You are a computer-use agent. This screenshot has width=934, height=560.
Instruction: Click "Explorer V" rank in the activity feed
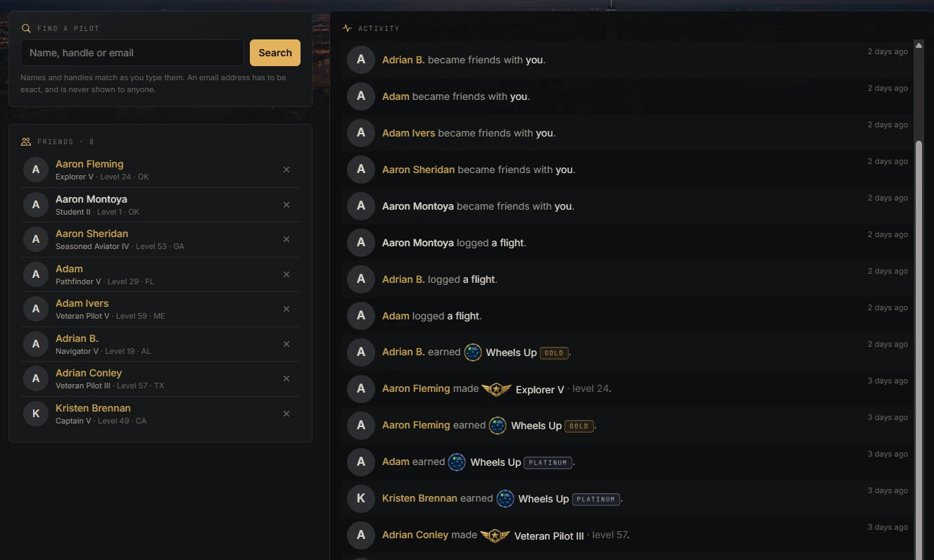coord(540,390)
